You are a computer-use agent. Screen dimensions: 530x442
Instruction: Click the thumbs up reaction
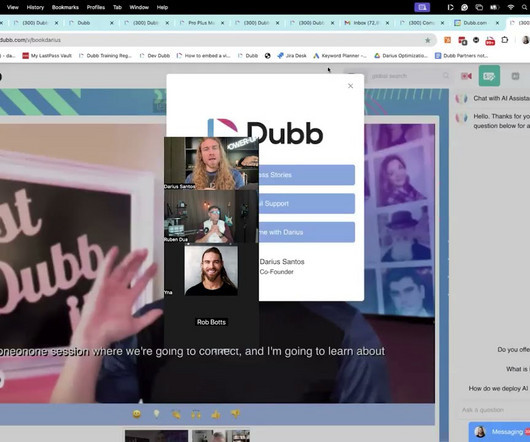click(x=216, y=414)
